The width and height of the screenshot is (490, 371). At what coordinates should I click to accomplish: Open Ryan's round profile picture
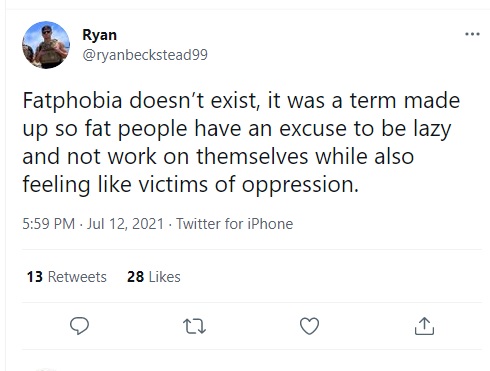coord(46,45)
